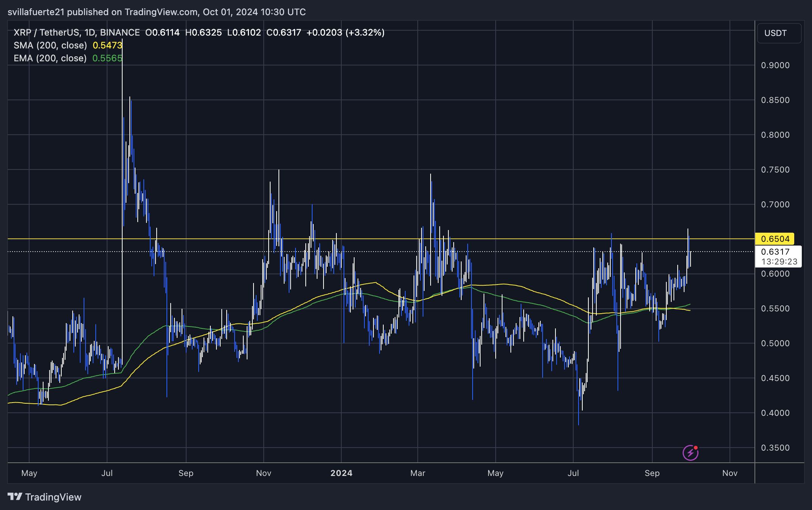Click the EMA (200, close) indicator label
The height and width of the screenshot is (510, 812).
(x=50, y=58)
